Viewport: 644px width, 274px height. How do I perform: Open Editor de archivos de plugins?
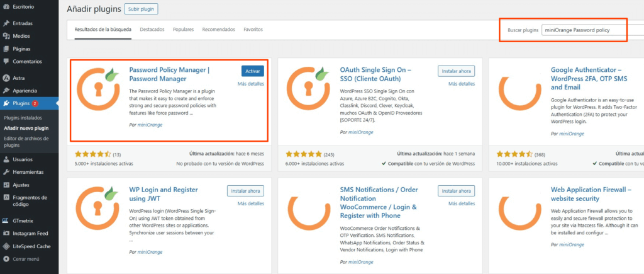click(26, 142)
